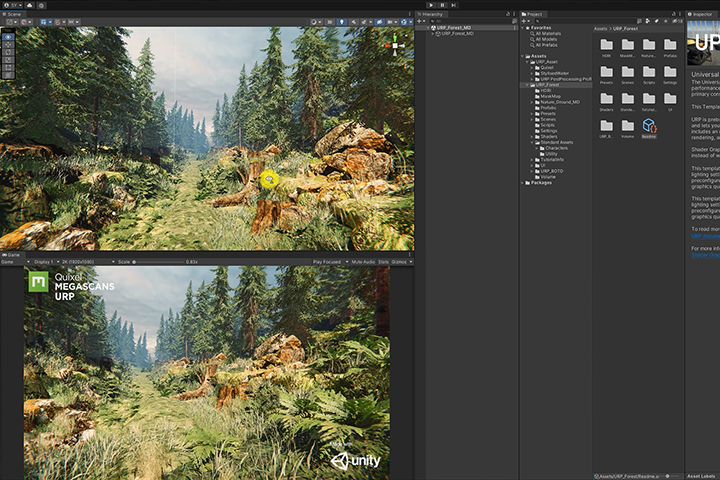This screenshot has width=720, height=480.
Task: Click the Step frame button
Action: click(453, 5)
